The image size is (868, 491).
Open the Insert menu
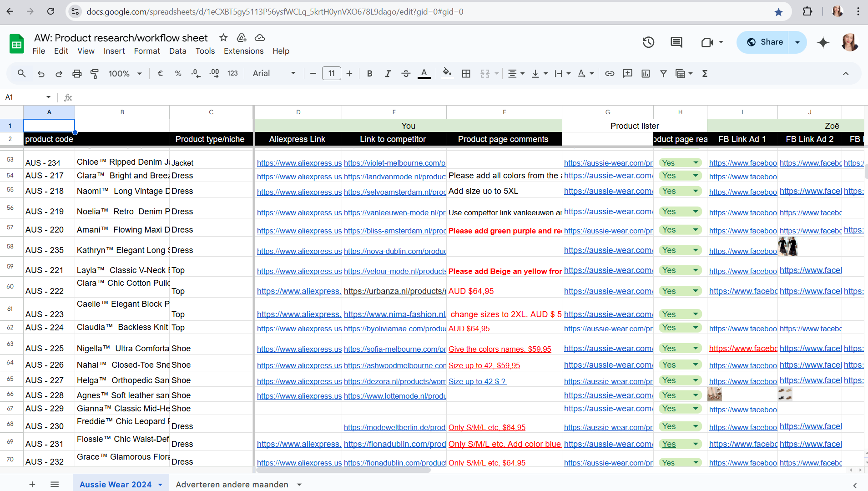(114, 51)
